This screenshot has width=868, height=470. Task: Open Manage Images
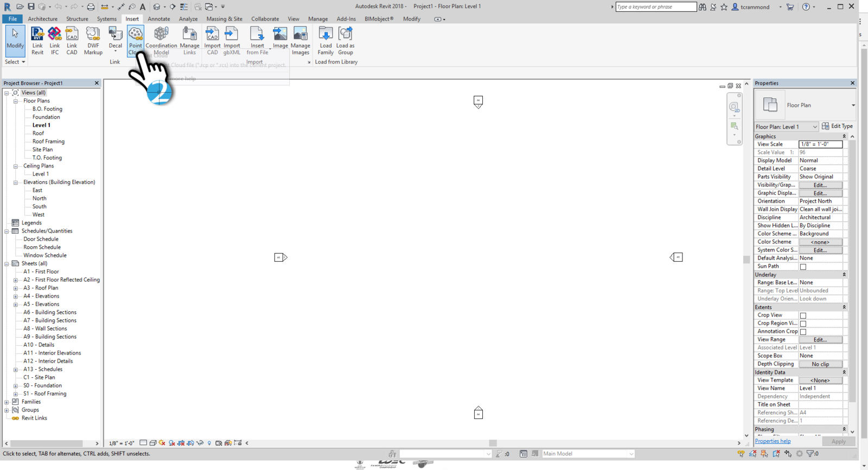[300, 40]
